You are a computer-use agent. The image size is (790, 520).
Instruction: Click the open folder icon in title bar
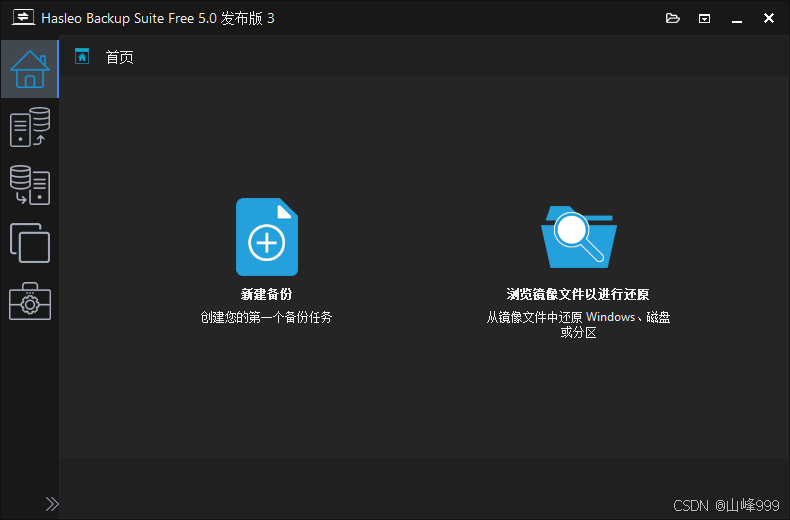tap(673, 19)
